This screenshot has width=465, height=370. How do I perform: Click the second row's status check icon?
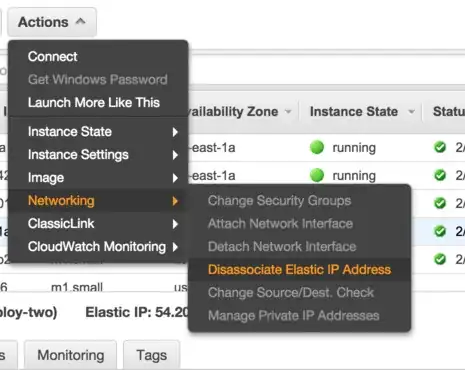pyautogui.click(x=440, y=175)
